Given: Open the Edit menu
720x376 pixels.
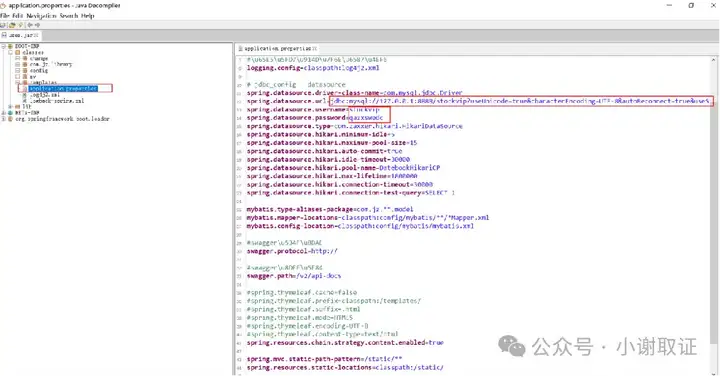Looking at the screenshot, I should point(17,16).
